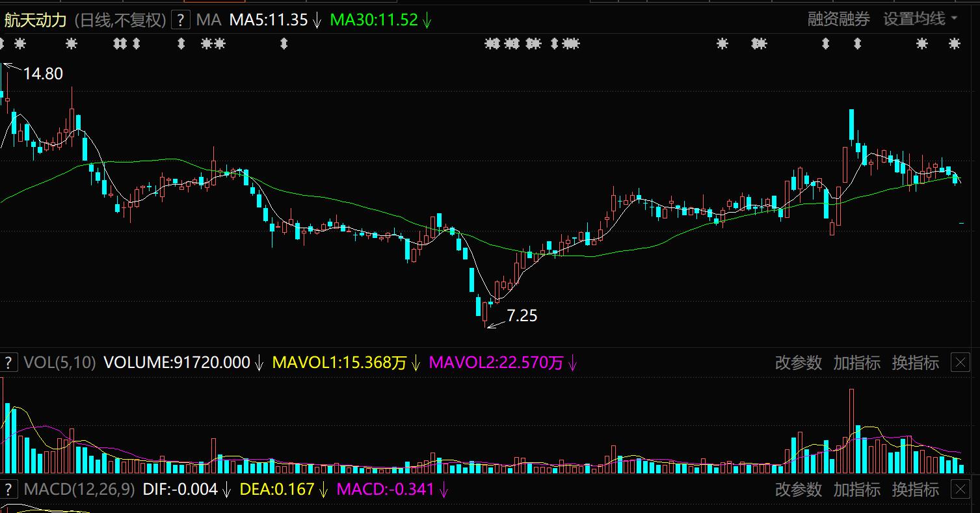Click 改参数 in the MACD panel
980x513 pixels.
(798, 489)
